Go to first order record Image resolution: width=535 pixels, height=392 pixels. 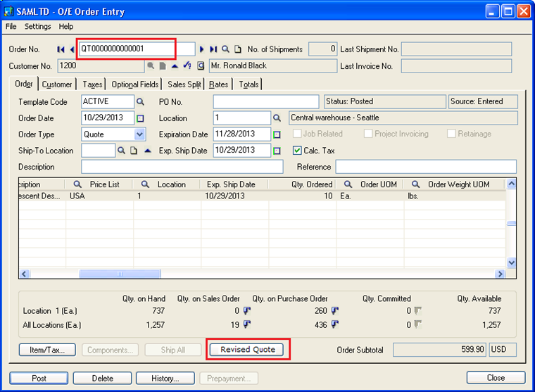[x=61, y=49]
